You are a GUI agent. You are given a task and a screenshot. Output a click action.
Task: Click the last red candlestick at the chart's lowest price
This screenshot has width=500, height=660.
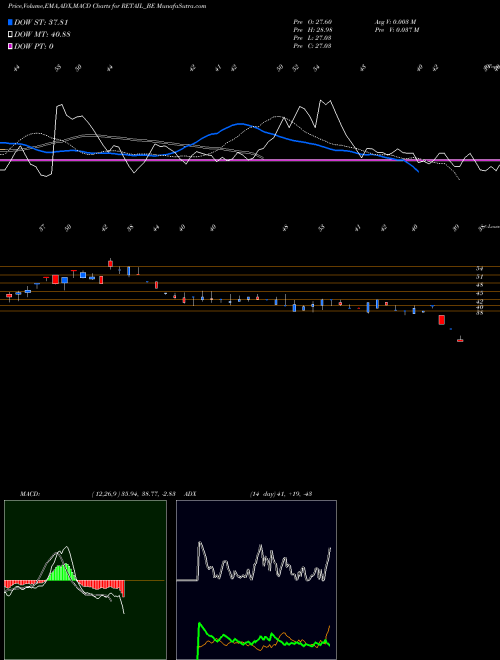click(x=460, y=340)
